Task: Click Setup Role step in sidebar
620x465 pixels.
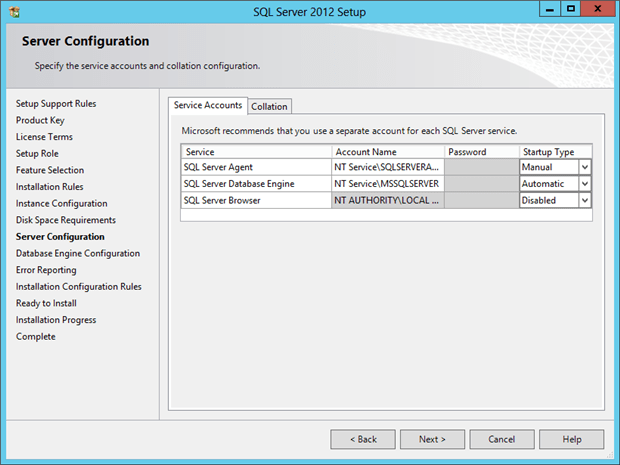Action: (37, 153)
